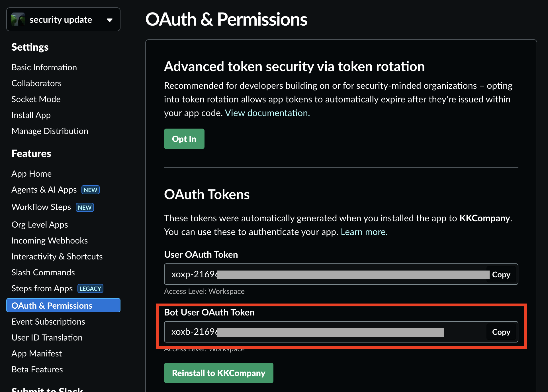Viewport: 548px width, 392px height.
Task: Click the LEGACY badge beside Steps from Apps
Action: tap(91, 288)
